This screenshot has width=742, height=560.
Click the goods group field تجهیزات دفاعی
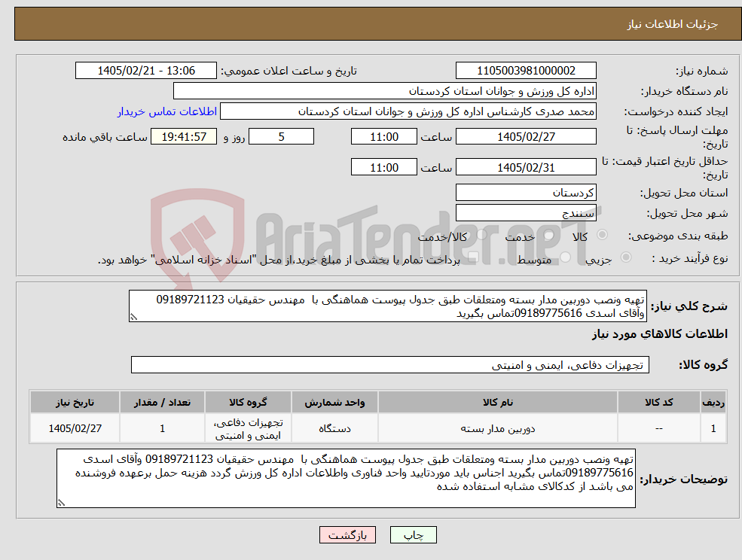390,365
